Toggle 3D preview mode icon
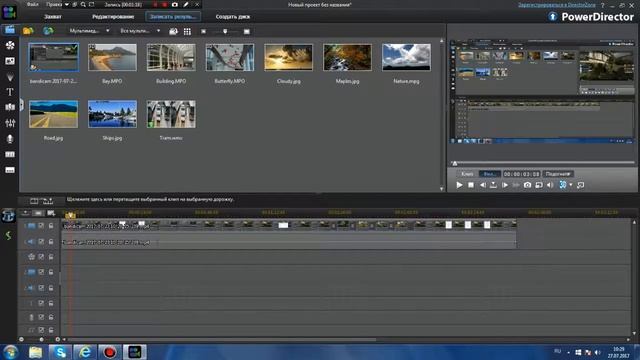 (562, 185)
